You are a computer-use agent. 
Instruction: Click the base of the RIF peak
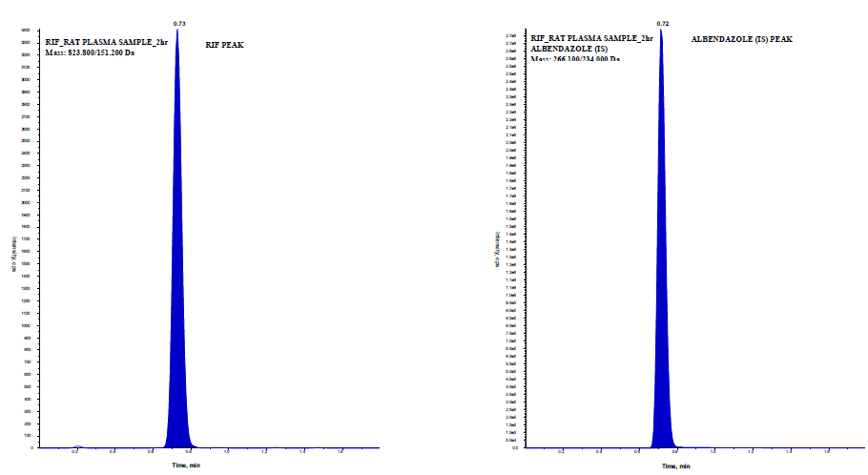pos(177,444)
